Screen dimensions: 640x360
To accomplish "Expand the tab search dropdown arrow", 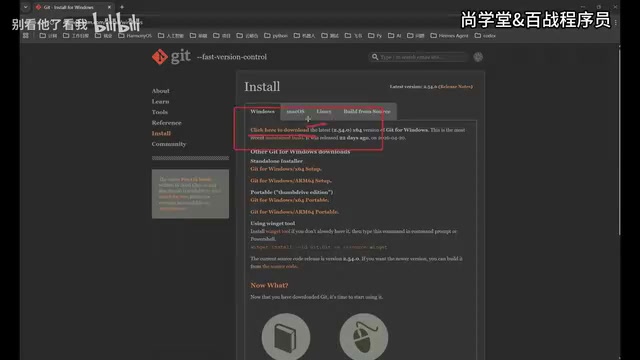I will point(25,7).
